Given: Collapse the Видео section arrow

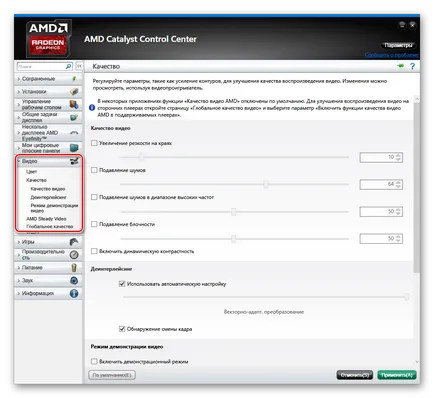Looking at the screenshot, I should (19, 161).
